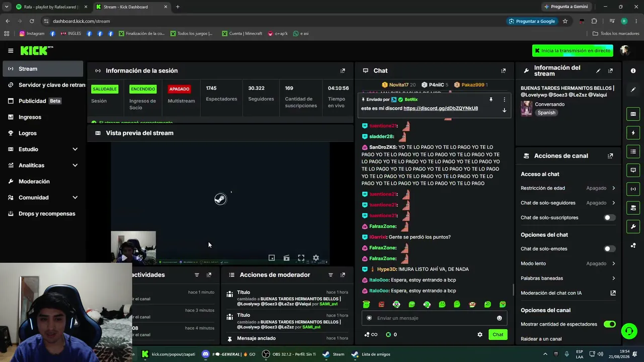Toggle Chat de solo-suscriptores switch

(609, 218)
